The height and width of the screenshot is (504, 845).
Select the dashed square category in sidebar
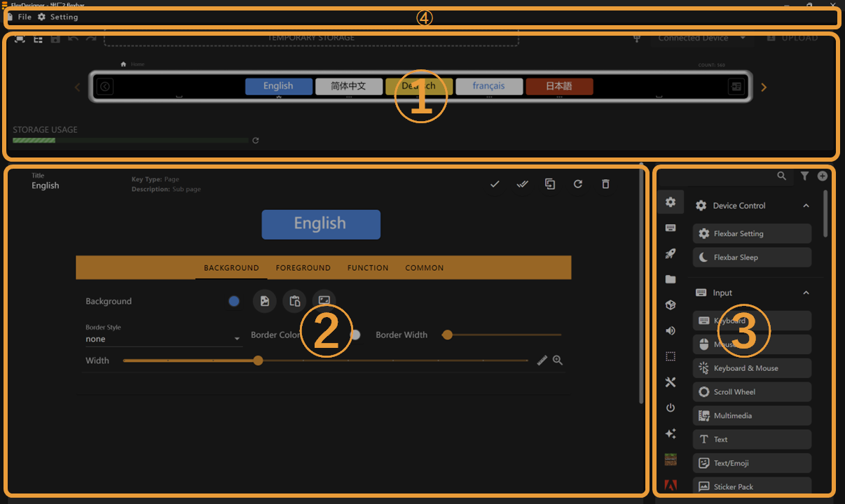pos(671,356)
